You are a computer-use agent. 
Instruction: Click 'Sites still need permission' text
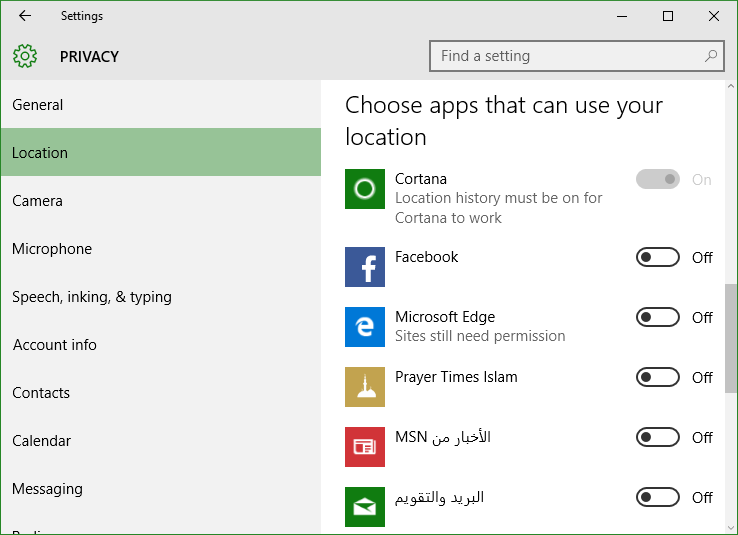[x=480, y=336]
